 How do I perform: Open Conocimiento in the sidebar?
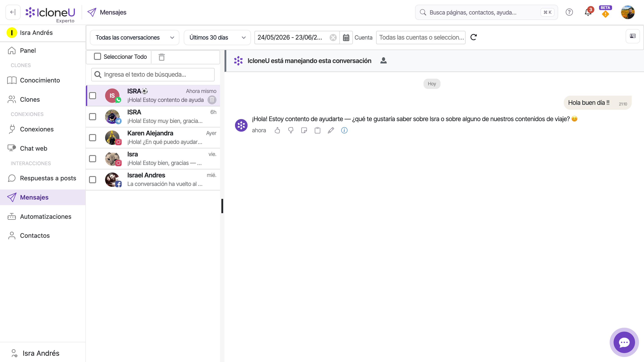pos(43,80)
